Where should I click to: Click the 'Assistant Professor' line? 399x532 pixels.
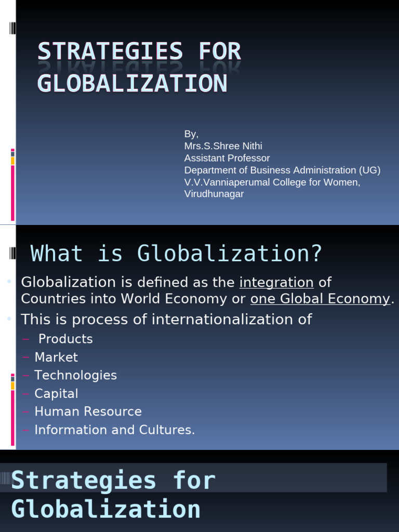[x=227, y=158]
